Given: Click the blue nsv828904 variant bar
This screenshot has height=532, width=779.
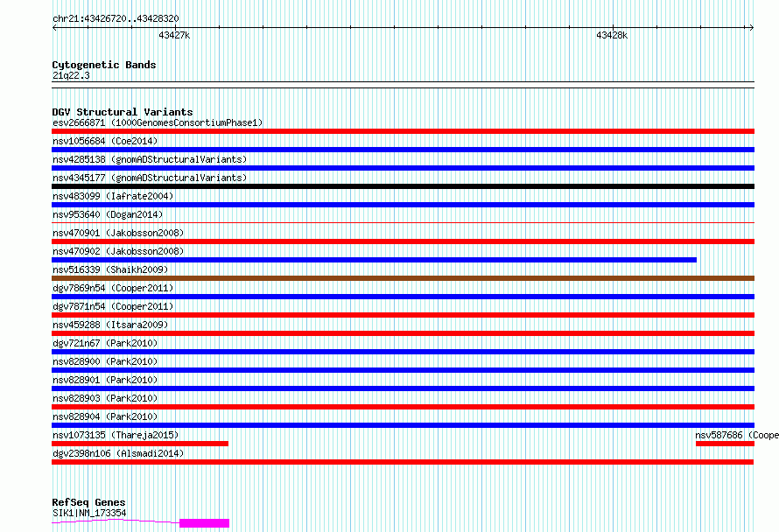Looking at the screenshot, I should [403, 425].
